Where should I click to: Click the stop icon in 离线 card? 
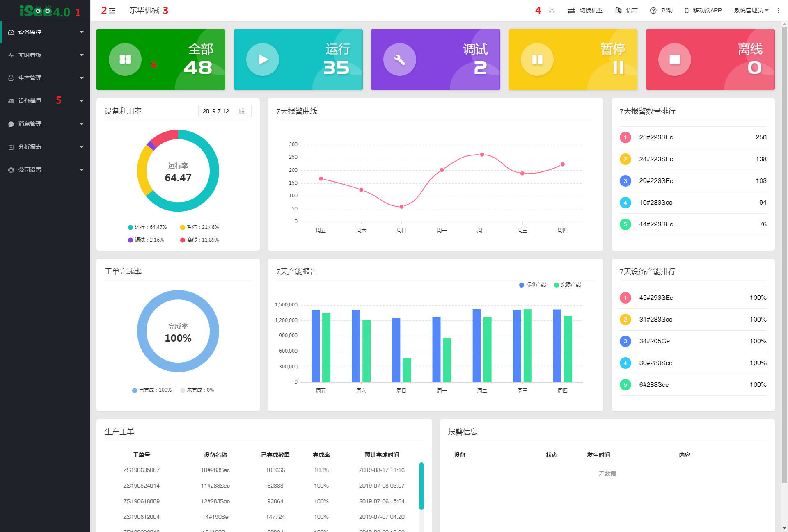pyautogui.click(x=675, y=59)
